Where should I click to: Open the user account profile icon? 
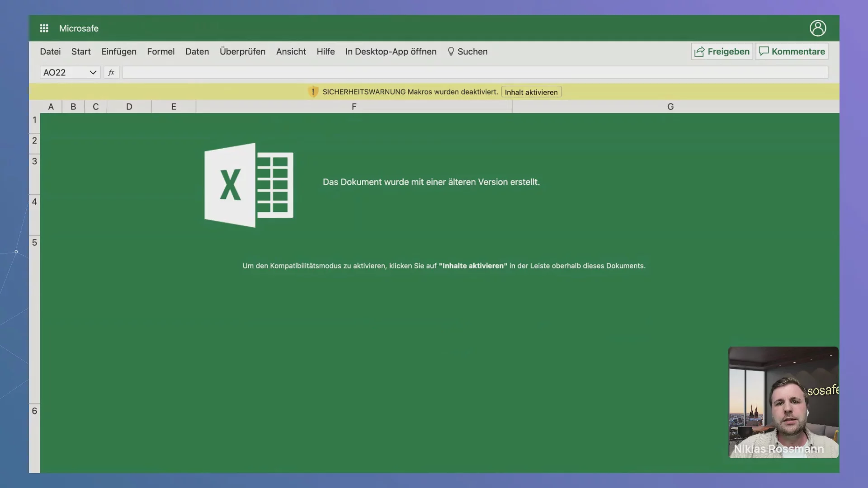817,28
